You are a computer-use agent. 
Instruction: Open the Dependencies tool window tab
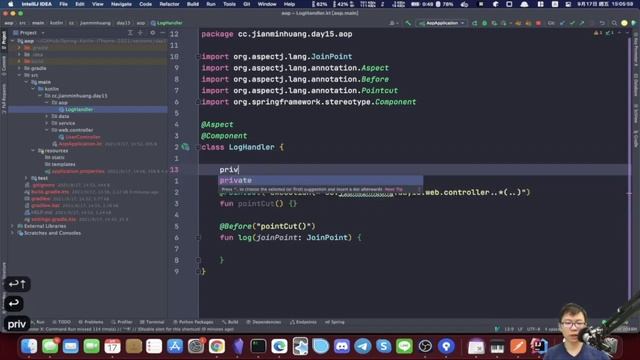pos(264,322)
